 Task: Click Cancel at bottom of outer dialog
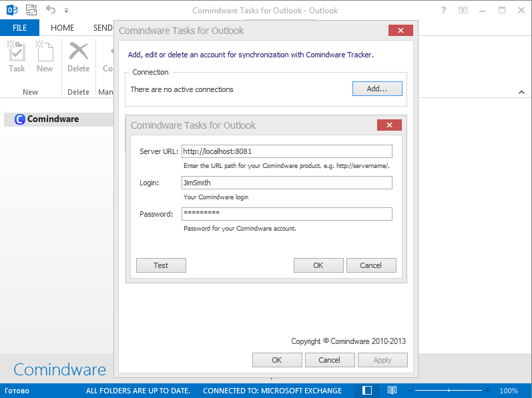click(330, 360)
